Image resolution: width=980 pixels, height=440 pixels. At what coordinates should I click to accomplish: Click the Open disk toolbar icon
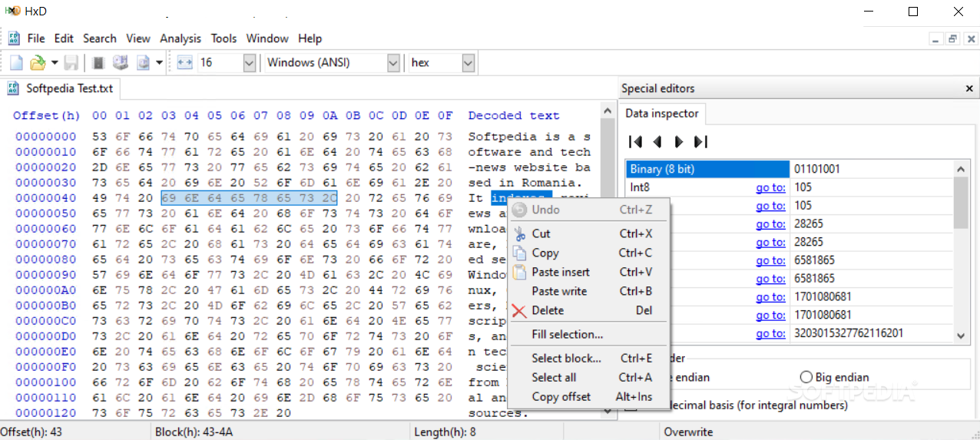[121, 62]
